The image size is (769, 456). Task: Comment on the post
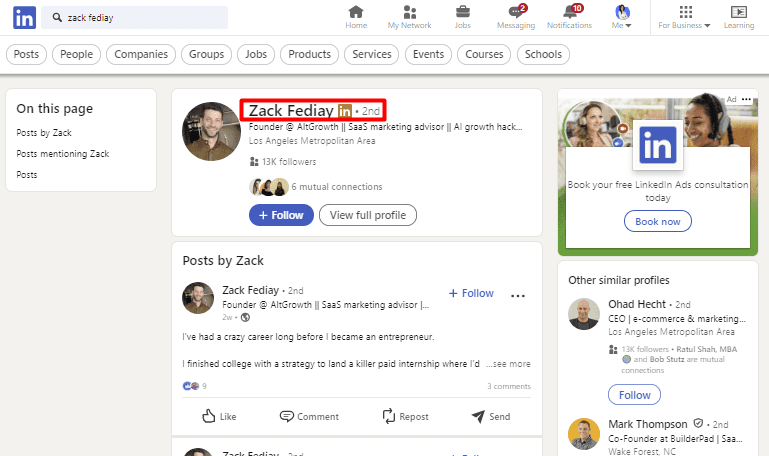[x=309, y=416]
